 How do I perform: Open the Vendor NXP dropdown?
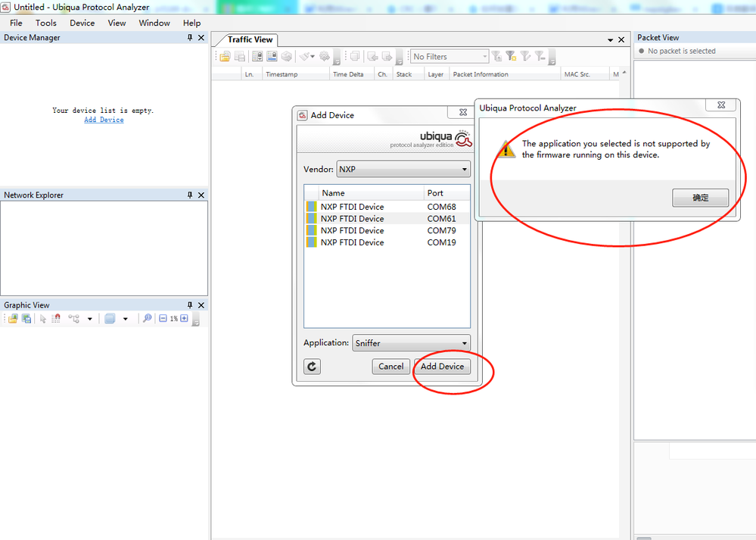(x=403, y=170)
